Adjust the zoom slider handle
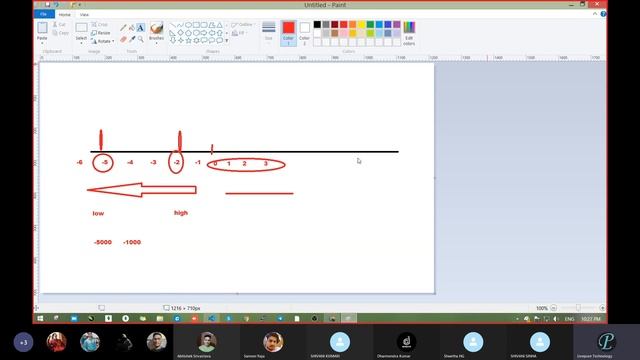The width and height of the screenshot is (640, 360). pos(578,308)
